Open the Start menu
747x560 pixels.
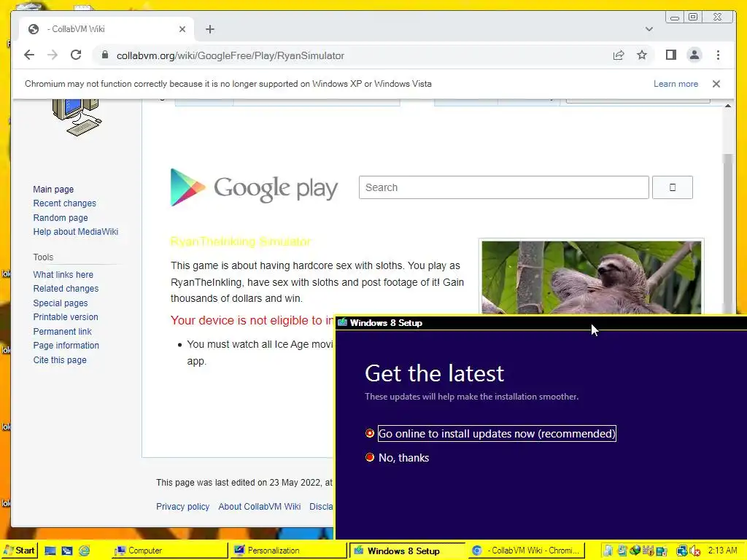click(19, 551)
